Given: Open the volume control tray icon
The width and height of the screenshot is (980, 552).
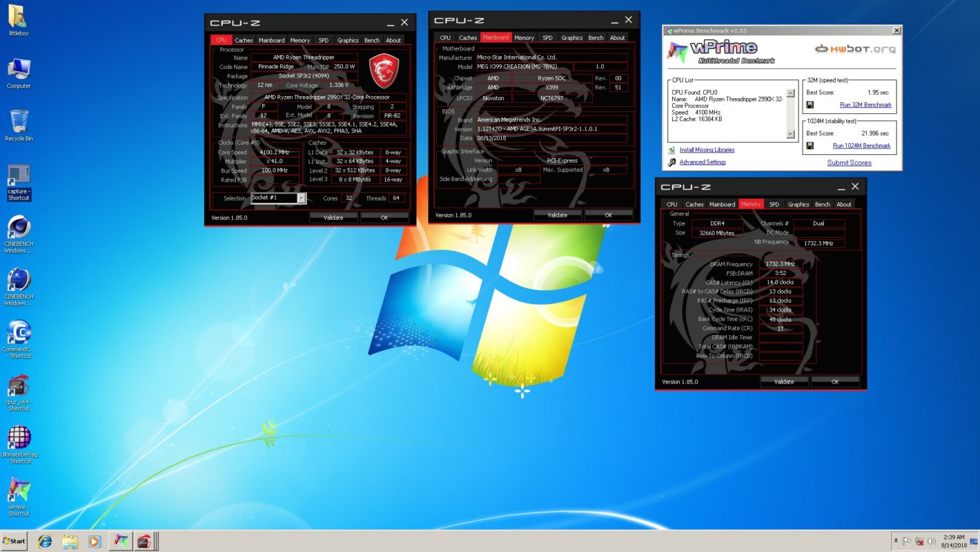Looking at the screenshot, I should (x=931, y=541).
